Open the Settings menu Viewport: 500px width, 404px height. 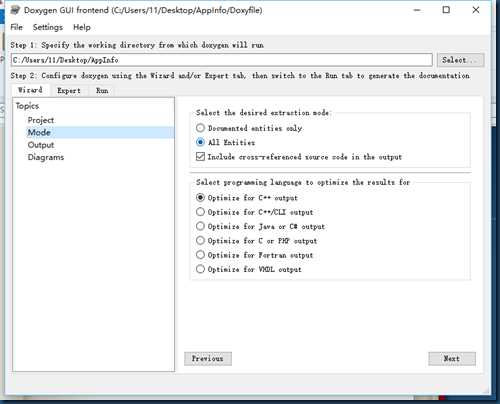48,27
